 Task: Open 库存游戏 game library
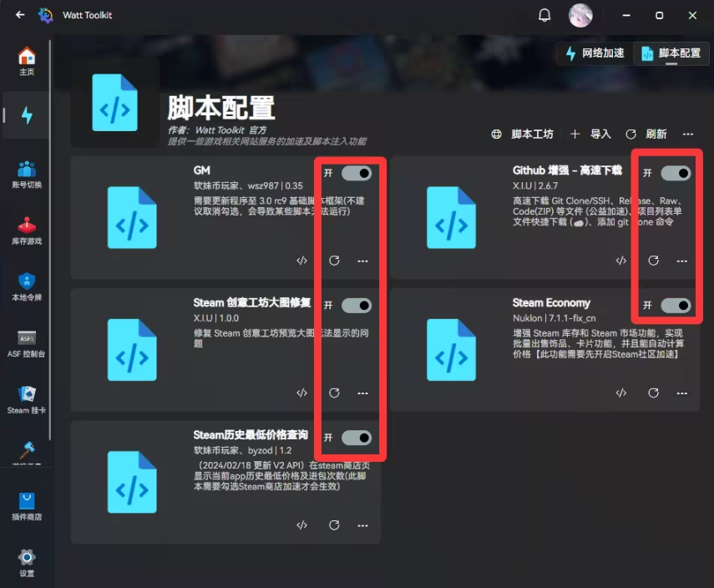coord(27,231)
